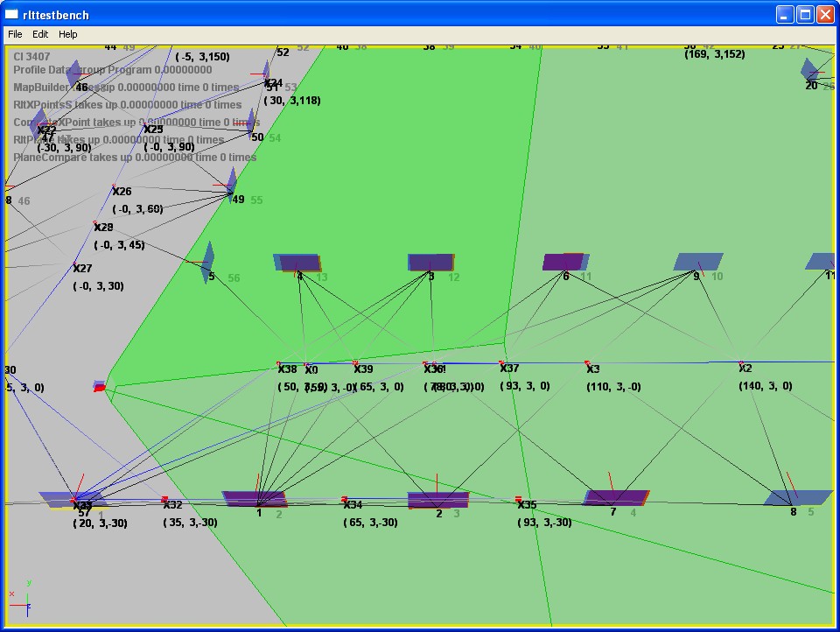Click the point marker X34
This screenshot has height=632, width=840.
[x=345, y=499]
